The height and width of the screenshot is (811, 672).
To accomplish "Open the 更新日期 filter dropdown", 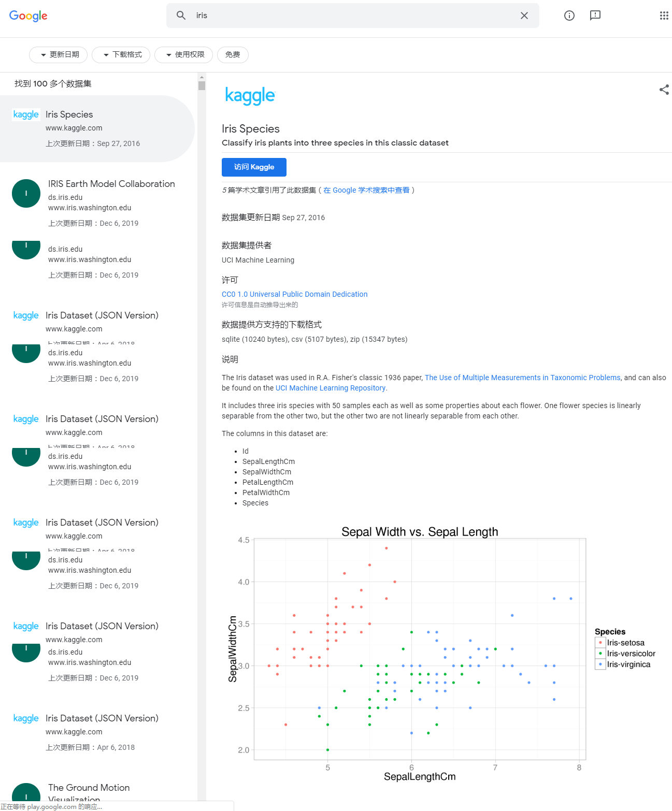I will 58,55.
